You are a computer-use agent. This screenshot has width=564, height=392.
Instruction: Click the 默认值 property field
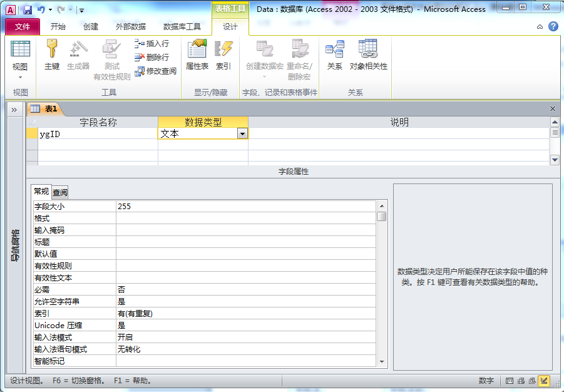(x=245, y=254)
